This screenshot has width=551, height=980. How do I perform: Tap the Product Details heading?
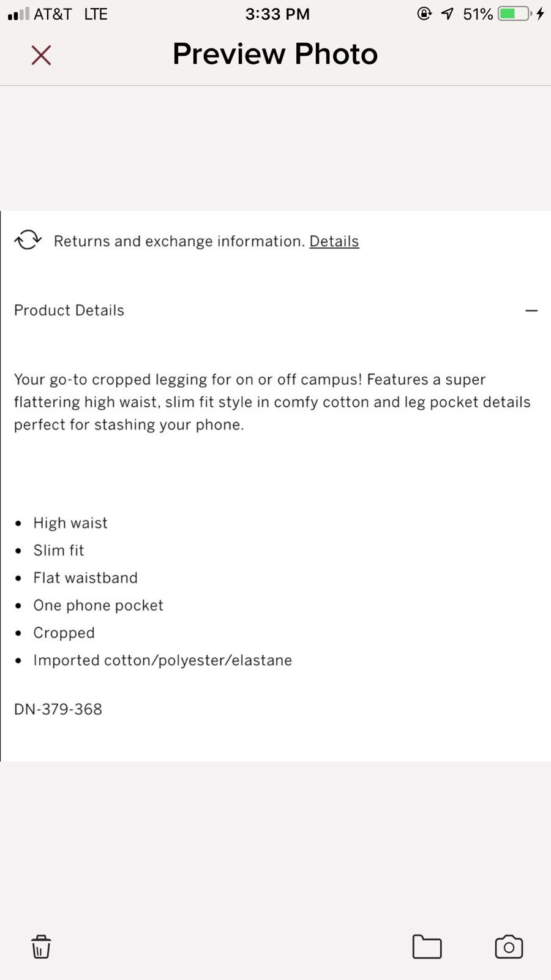coord(69,311)
